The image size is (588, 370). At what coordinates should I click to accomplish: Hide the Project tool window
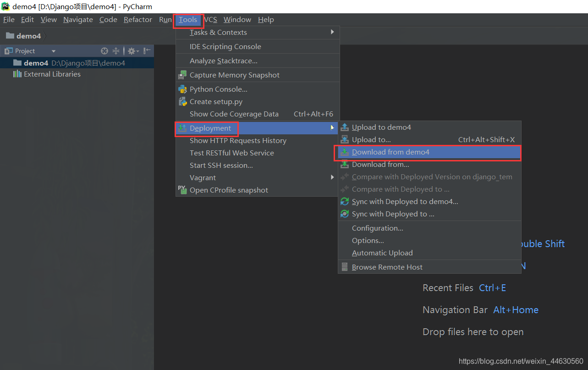147,51
